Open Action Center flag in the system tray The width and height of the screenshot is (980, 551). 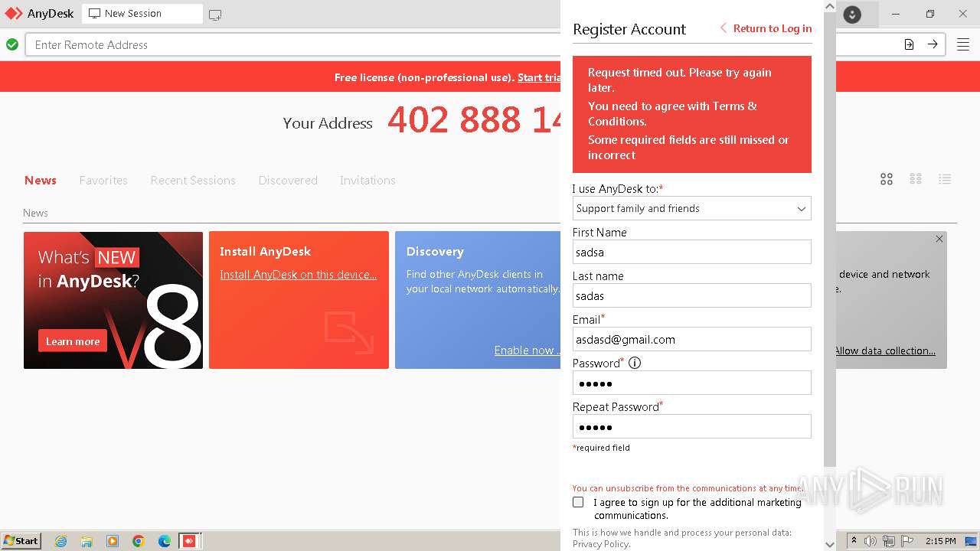[x=907, y=541]
